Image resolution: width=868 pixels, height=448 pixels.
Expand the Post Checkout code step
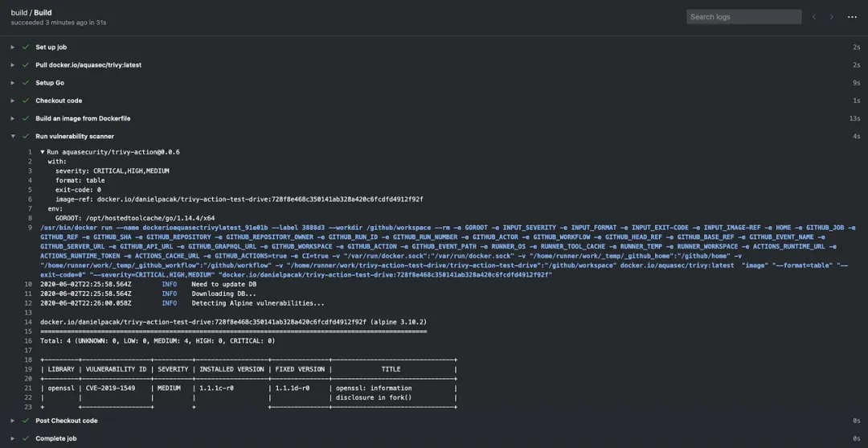tap(13, 421)
